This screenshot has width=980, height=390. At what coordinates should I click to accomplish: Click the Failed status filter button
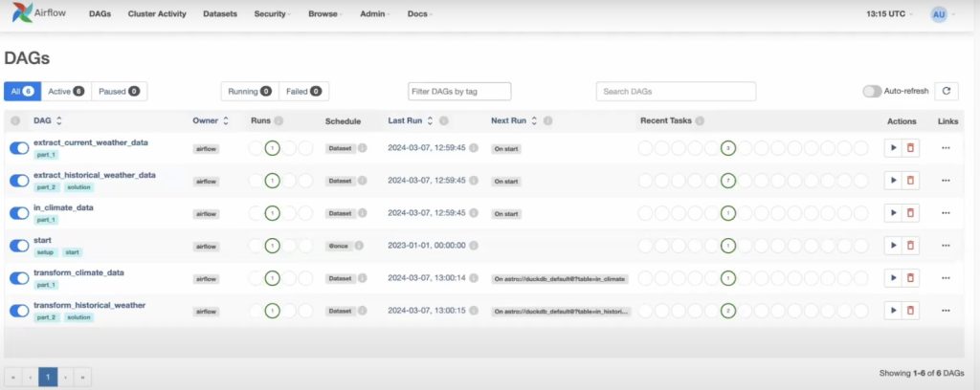click(304, 91)
